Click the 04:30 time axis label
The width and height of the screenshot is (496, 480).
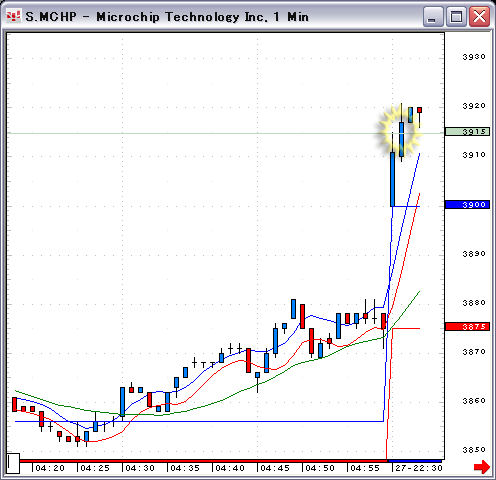click(140, 468)
